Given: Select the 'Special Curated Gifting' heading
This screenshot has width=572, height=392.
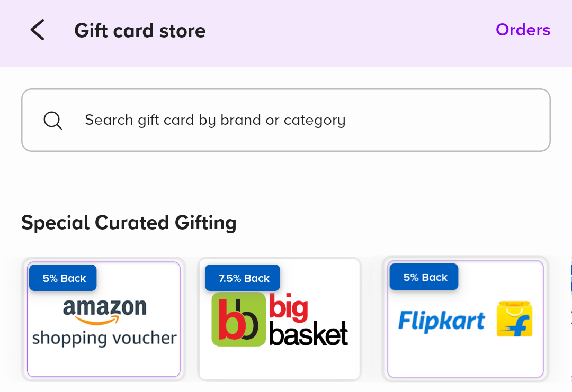Looking at the screenshot, I should 129,223.
